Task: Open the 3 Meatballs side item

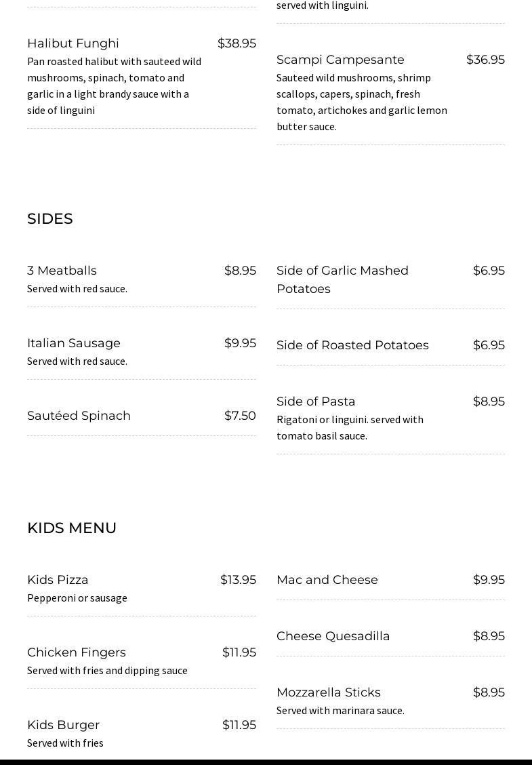Action: [x=62, y=271]
